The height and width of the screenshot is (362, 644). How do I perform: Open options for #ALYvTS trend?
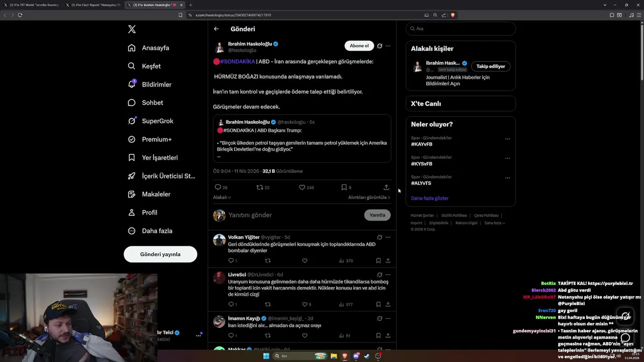coord(507,177)
